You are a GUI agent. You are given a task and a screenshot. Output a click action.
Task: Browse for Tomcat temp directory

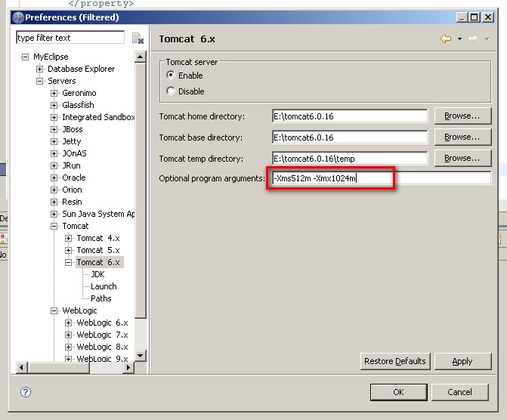point(462,158)
